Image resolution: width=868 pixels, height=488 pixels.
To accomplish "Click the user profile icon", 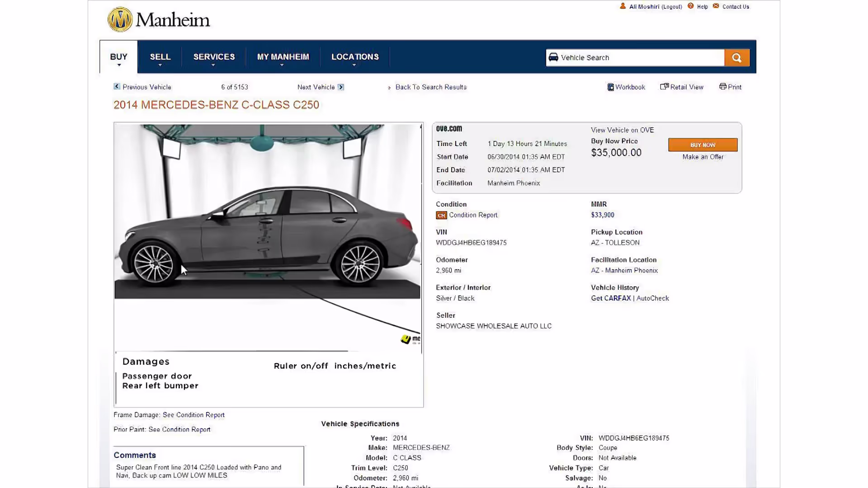I will click(x=623, y=6).
